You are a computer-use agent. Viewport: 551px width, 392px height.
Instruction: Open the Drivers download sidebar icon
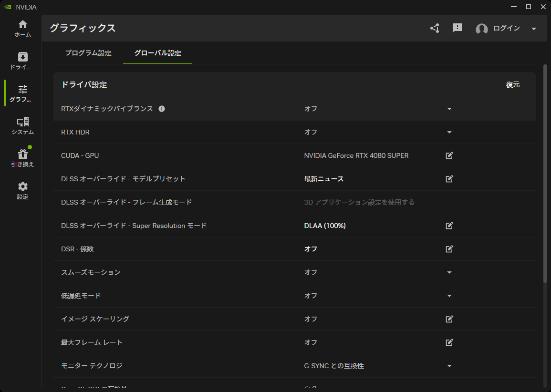tap(22, 61)
